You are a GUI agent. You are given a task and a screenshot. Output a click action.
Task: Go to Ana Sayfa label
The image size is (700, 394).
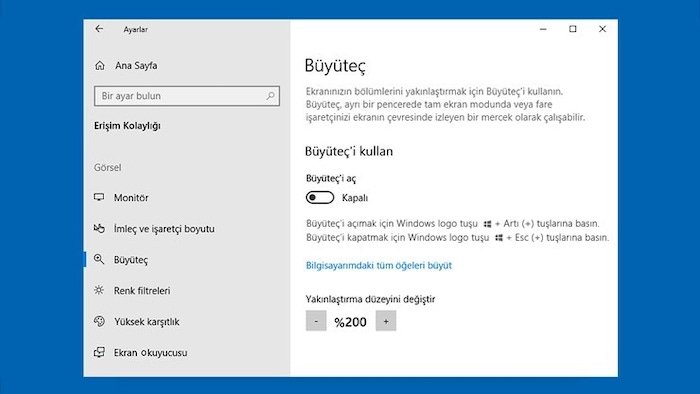point(136,66)
